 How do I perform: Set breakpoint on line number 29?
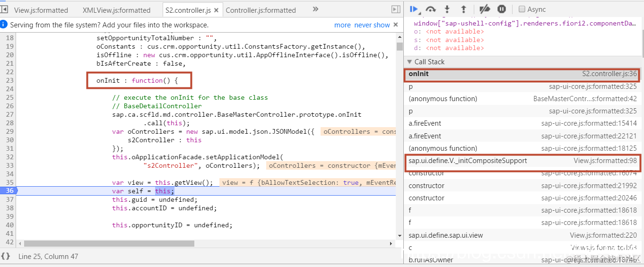(x=10, y=131)
